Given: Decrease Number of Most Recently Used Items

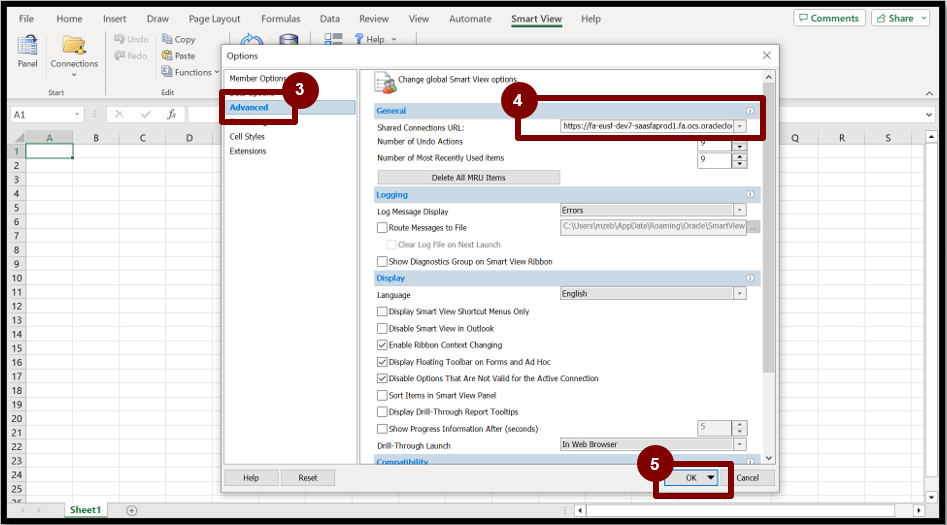Looking at the screenshot, I should point(739,164).
